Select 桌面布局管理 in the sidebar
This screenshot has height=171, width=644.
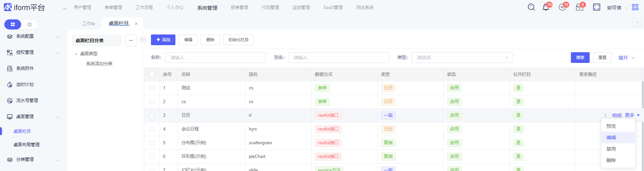coord(26,145)
